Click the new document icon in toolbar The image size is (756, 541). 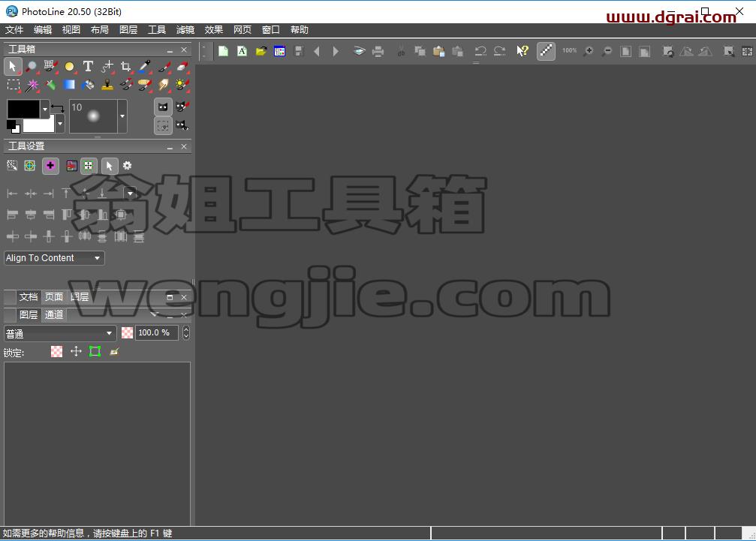[x=223, y=50]
